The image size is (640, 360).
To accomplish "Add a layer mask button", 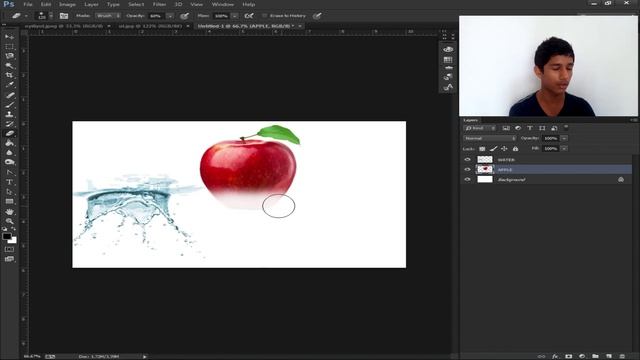I will click(568, 356).
